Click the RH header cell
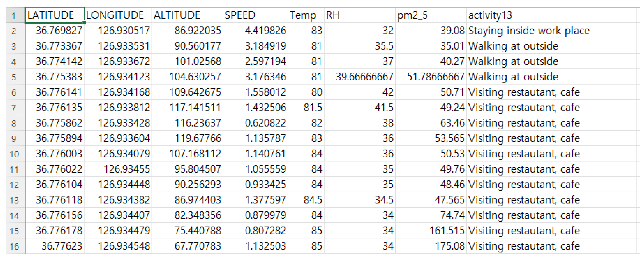The width and height of the screenshot is (644, 260). [359, 15]
